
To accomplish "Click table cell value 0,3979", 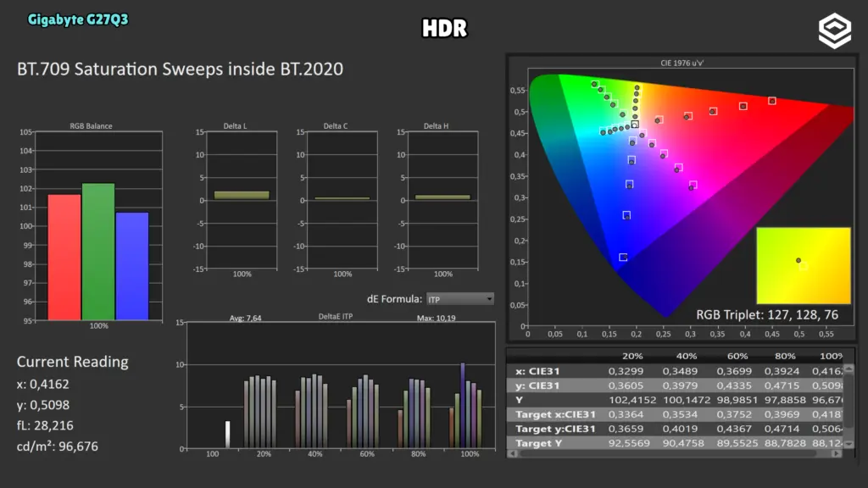I will tap(680, 385).
